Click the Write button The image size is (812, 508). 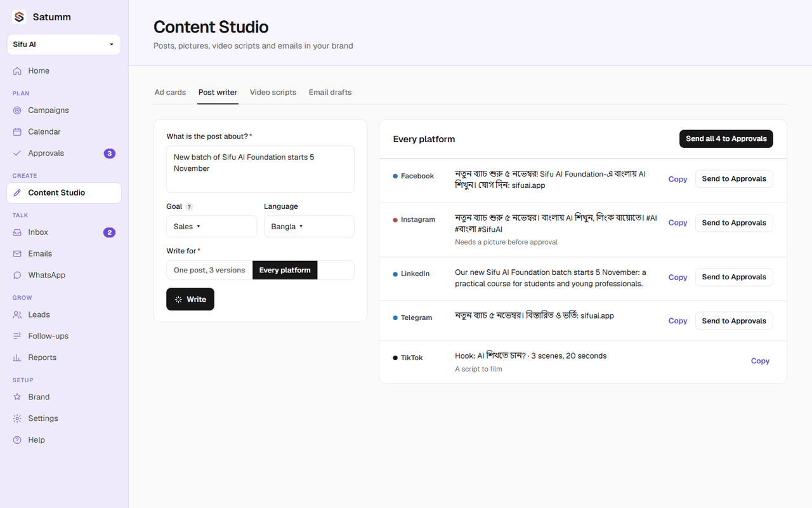(190, 300)
